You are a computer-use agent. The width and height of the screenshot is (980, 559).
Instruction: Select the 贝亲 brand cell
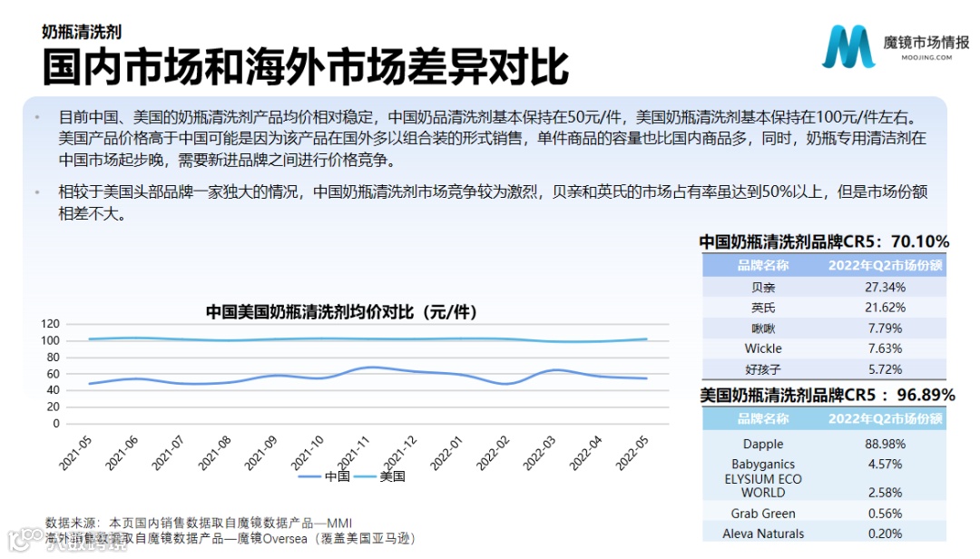[763, 287]
